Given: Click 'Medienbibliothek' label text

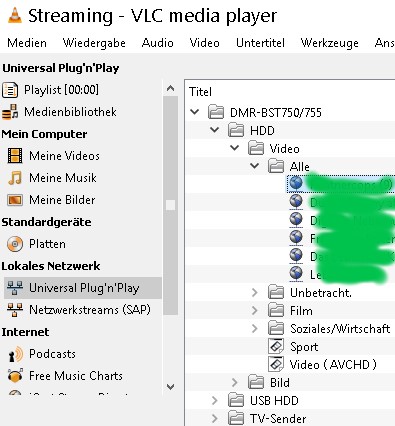Looking at the screenshot, I should coord(70,112).
